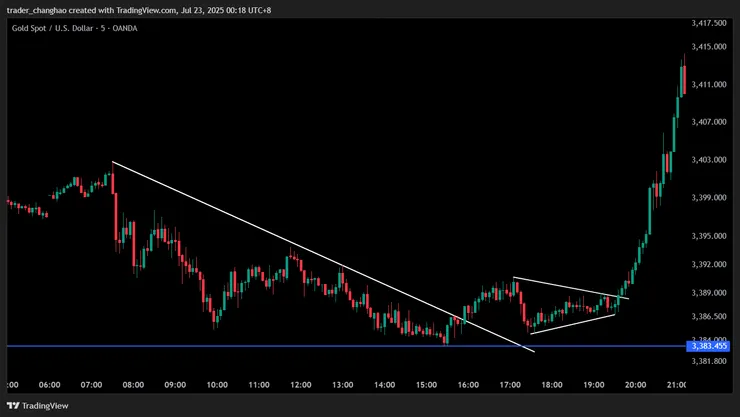Click the TradingView logo at the bottom

38,406
